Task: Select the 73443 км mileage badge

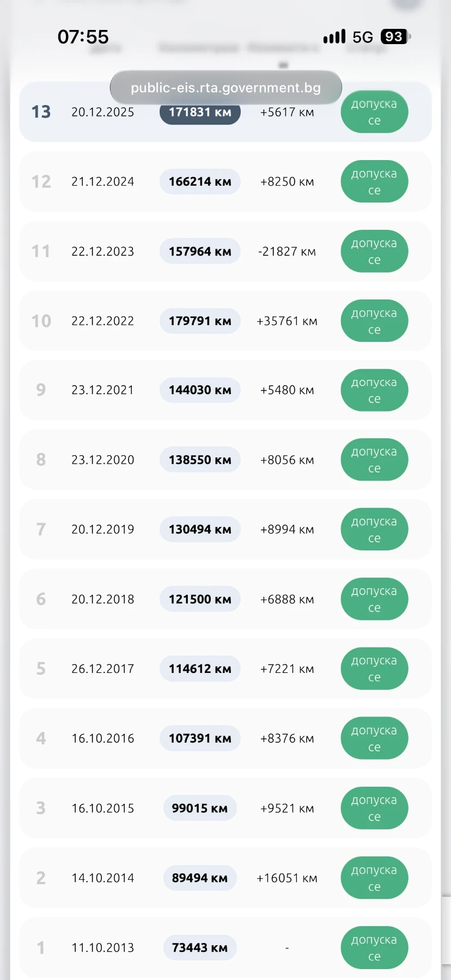Action: point(200,947)
